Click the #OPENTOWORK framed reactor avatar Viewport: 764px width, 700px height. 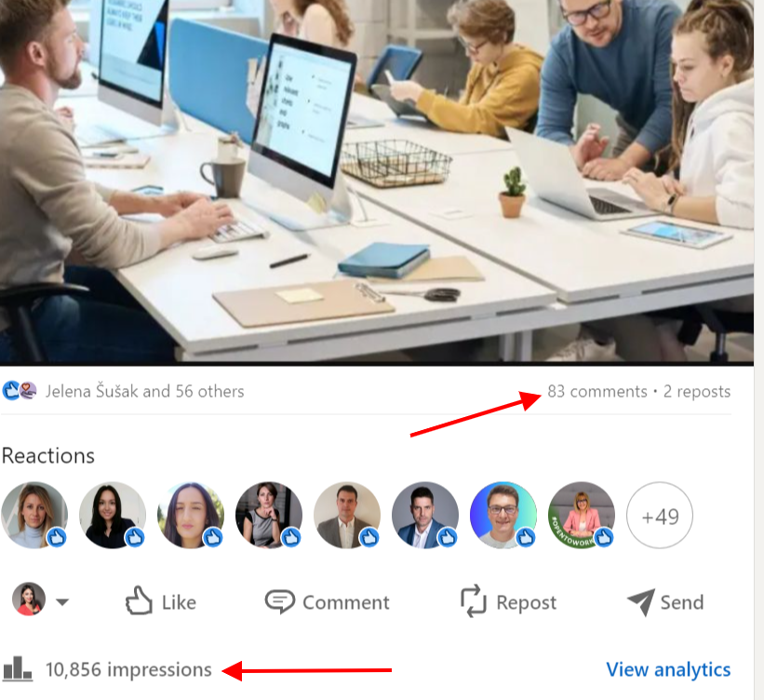[x=582, y=516]
